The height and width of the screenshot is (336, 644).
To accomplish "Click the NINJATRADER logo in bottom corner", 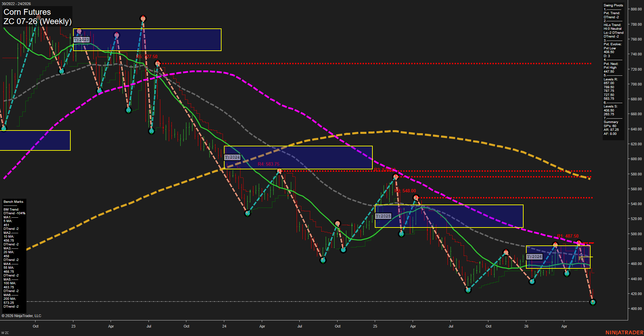I will tap(624, 333).
